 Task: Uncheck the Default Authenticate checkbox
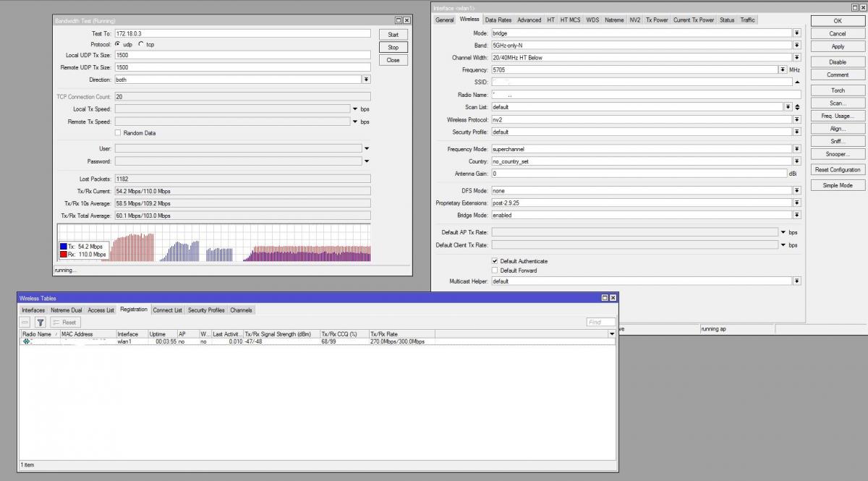click(x=495, y=261)
